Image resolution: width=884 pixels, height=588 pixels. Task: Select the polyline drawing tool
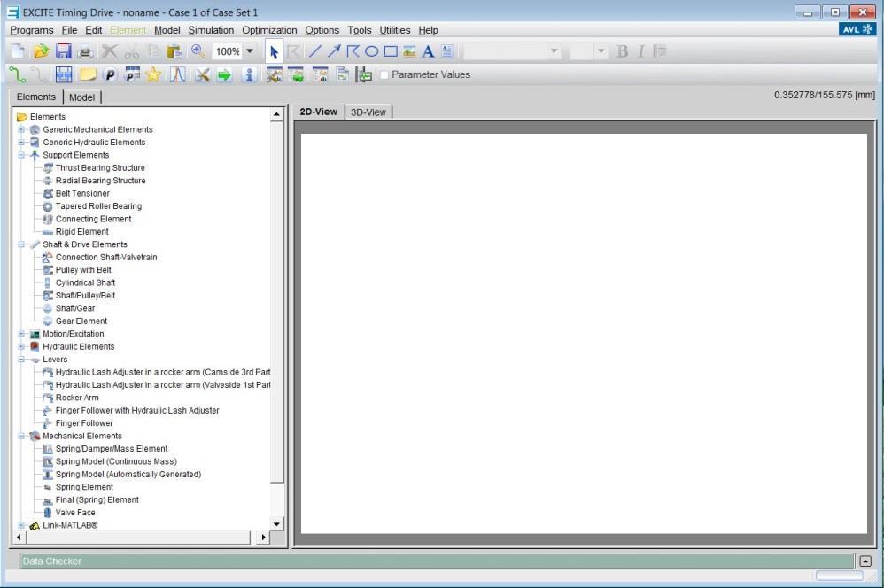coord(353,52)
